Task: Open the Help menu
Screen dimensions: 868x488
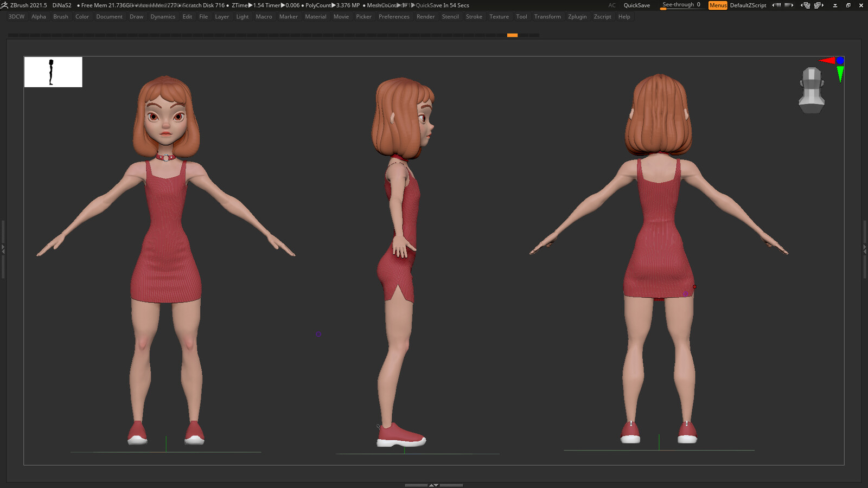Action: pyautogui.click(x=624, y=17)
